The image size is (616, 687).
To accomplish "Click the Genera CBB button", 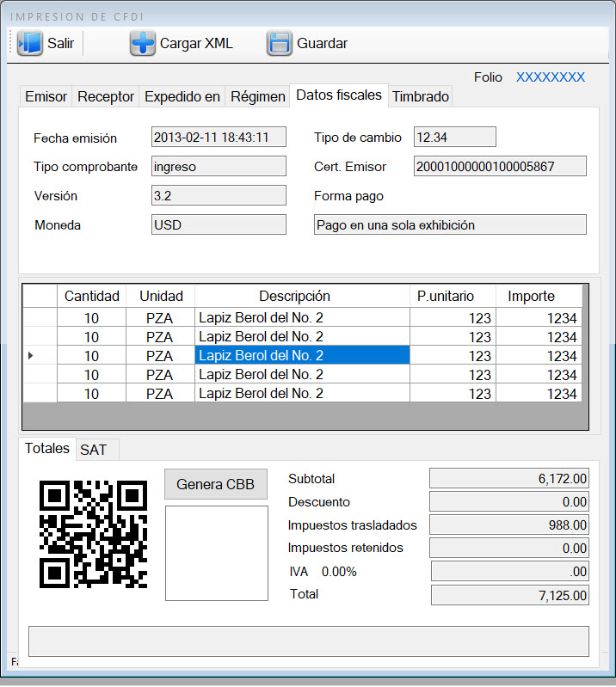I will point(216,484).
